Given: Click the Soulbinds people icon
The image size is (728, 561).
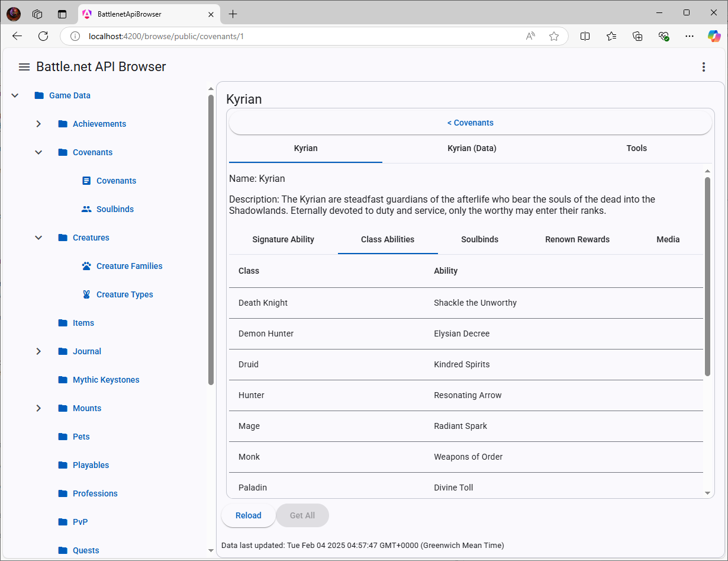Looking at the screenshot, I should 86,209.
